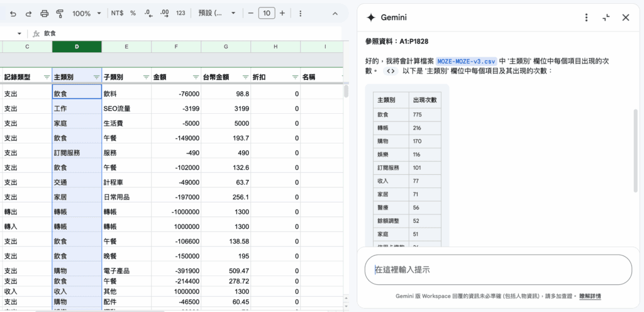Decrease font size with minus button

point(251,13)
